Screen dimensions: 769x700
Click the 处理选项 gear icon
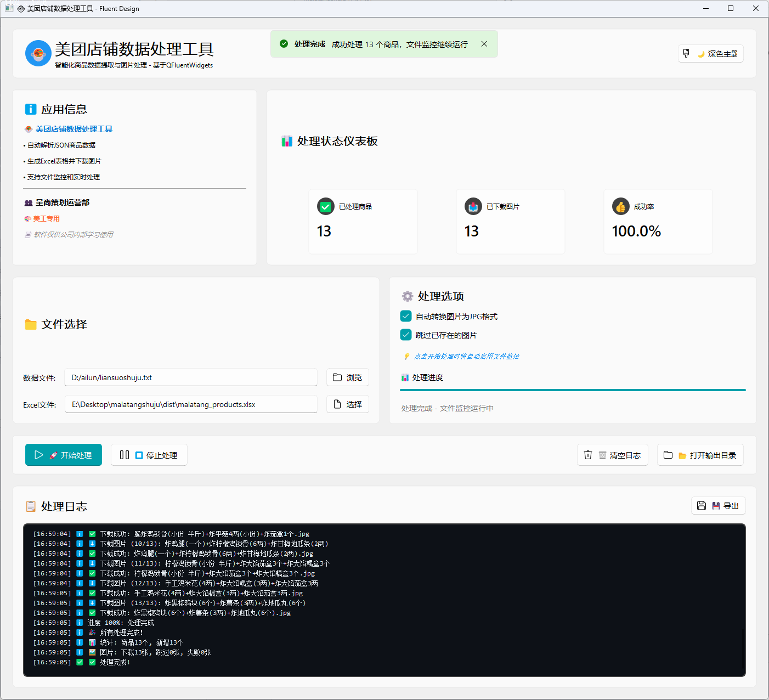(408, 296)
